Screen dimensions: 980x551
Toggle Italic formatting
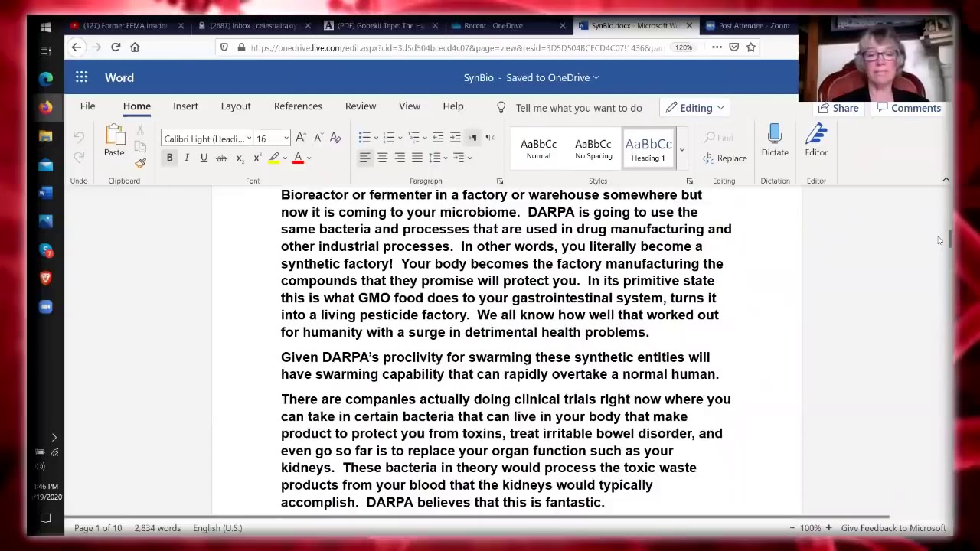click(187, 158)
